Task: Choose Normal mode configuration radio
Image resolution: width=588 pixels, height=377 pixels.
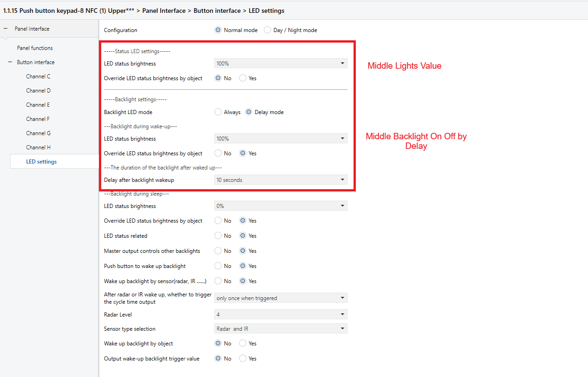Action: pos(218,30)
